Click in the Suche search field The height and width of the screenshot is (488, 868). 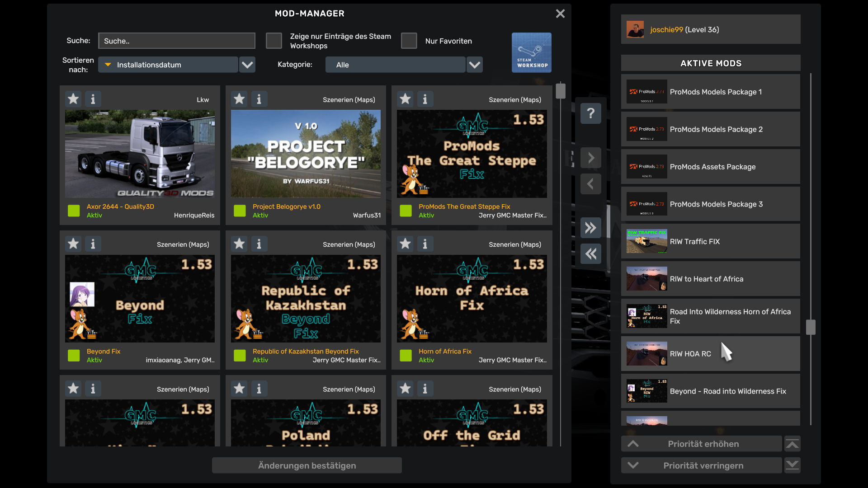pyautogui.click(x=177, y=41)
